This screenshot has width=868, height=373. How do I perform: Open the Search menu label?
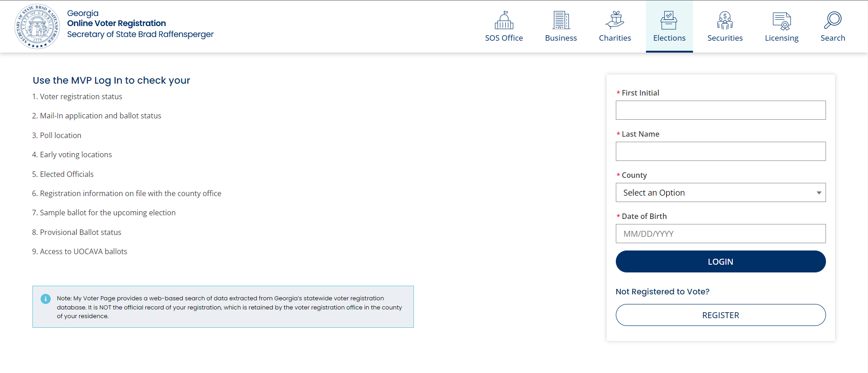(833, 38)
